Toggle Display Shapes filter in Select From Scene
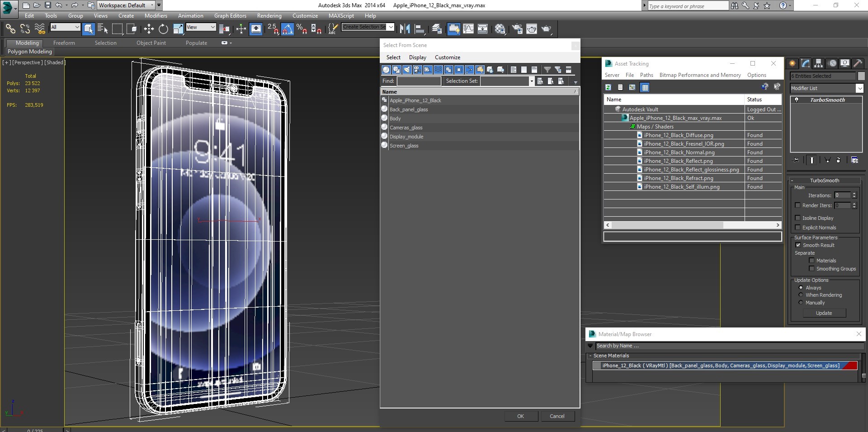This screenshot has height=432, width=868. (x=396, y=70)
